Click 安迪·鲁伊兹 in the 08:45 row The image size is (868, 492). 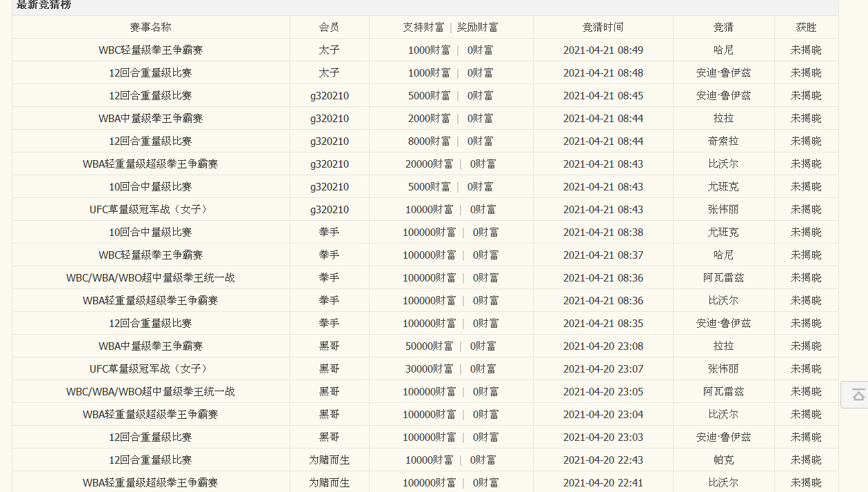point(723,95)
